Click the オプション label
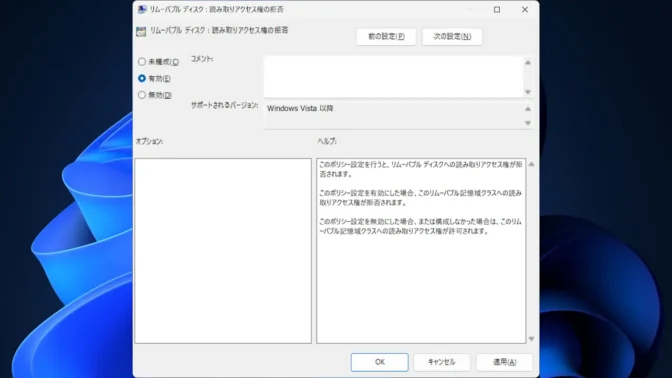The width and height of the screenshot is (672, 378). 149,141
